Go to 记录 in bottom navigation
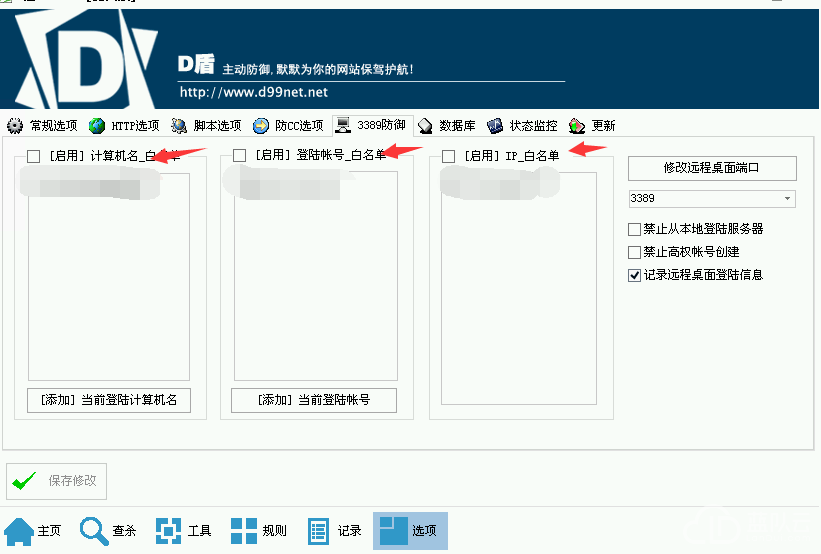Screen dimensions: 821x554 (x=335, y=531)
